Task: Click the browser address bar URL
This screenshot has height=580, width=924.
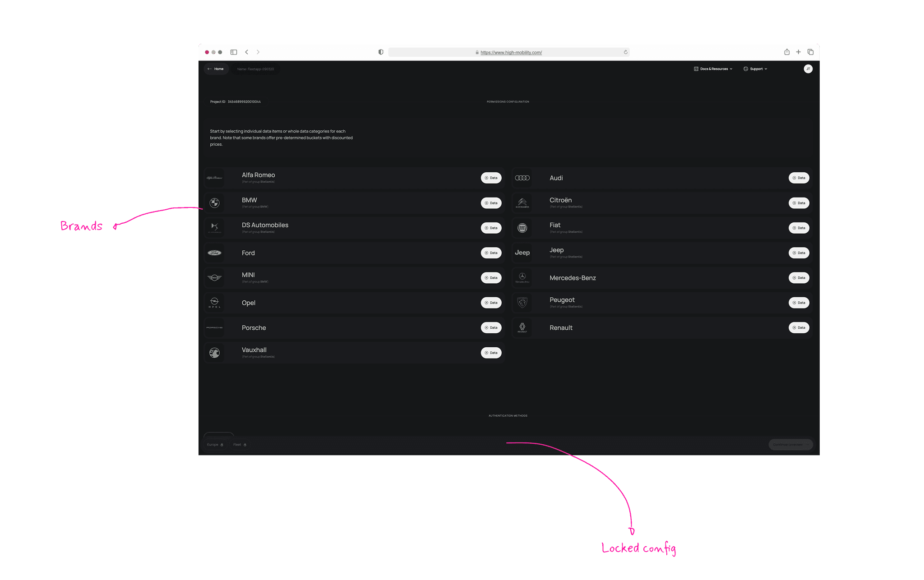Action: pos(511,52)
